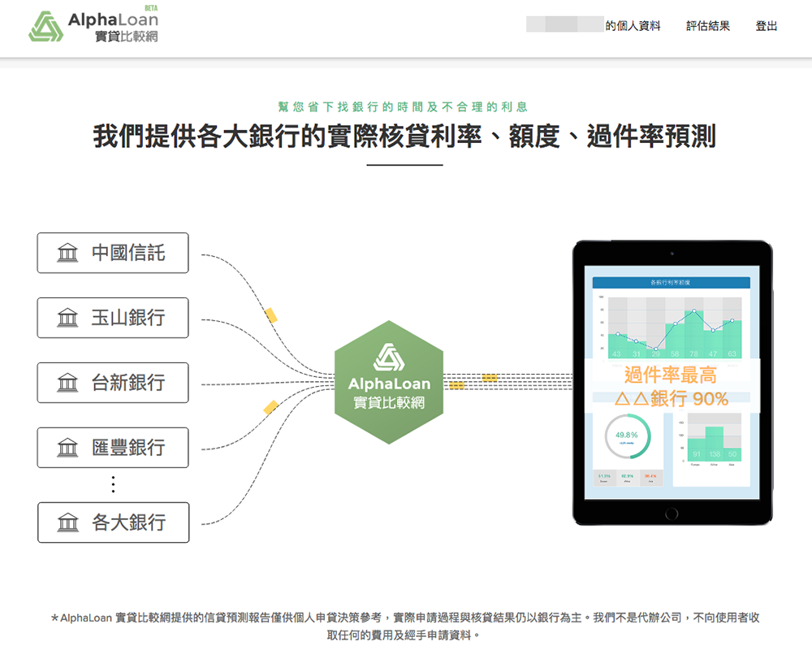812x659 pixels.
Task: Select the 各大銀行 bank box
Action: point(114,522)
